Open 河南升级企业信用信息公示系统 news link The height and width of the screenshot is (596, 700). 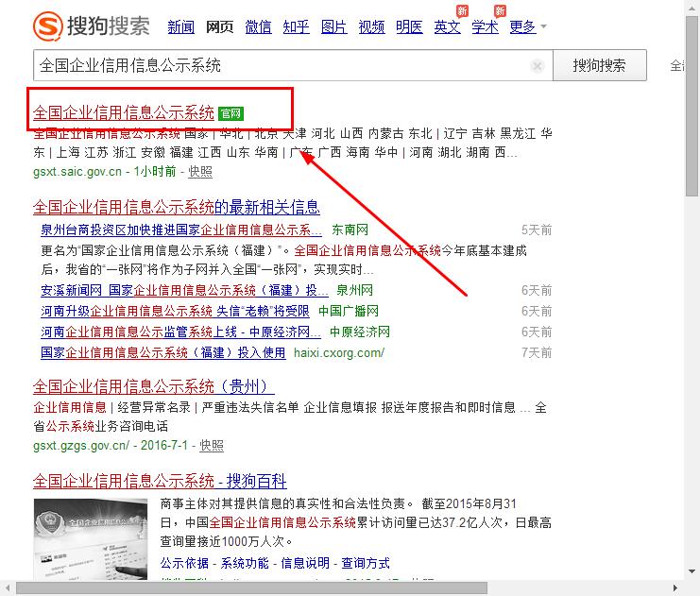pos(175,311)
